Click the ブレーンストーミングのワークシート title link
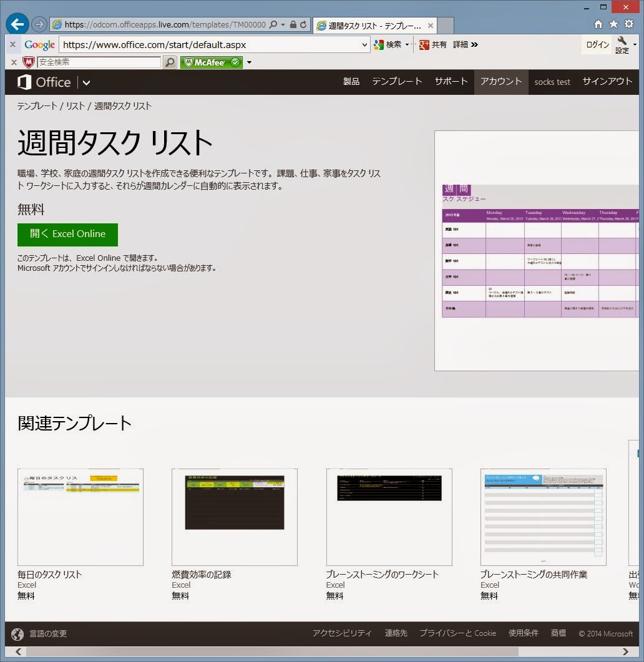This screenshot has height=662, width=644. pos(382,575)
